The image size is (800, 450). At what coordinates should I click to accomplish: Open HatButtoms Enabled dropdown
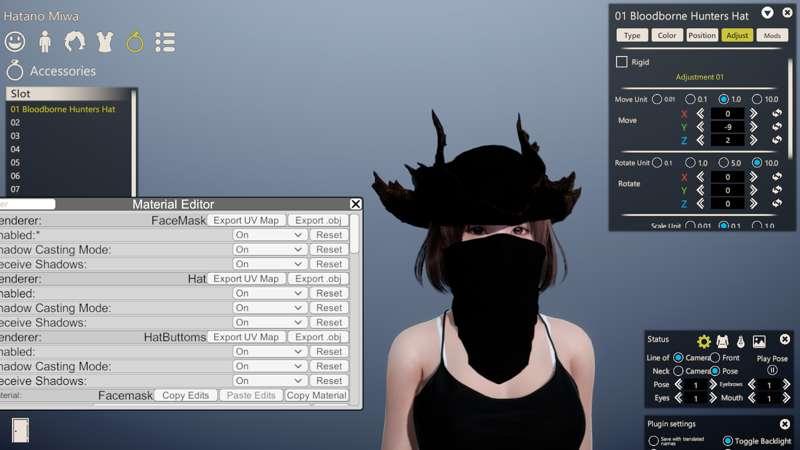click(x=269, y=352)
